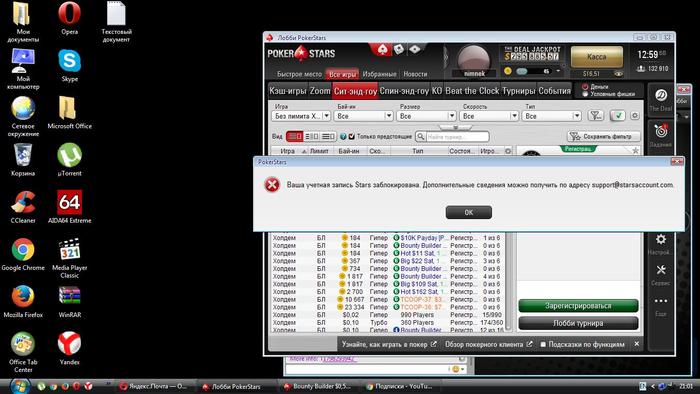Open the casino dice product icon
700x394 pixels.
pyautogui.click(x=399, y=49)
